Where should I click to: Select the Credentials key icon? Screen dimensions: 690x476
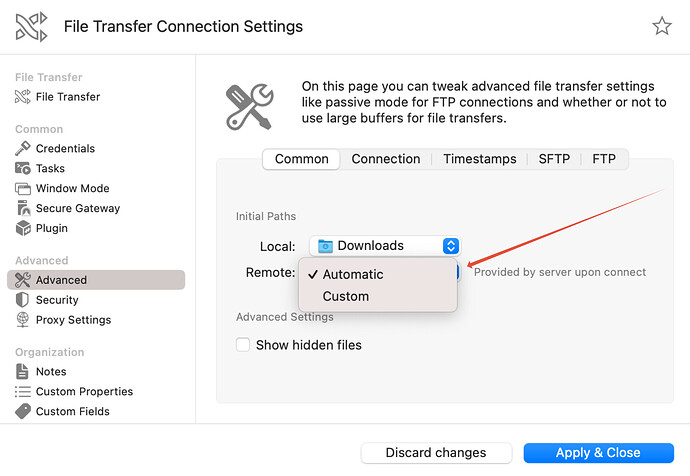(23, 148)
